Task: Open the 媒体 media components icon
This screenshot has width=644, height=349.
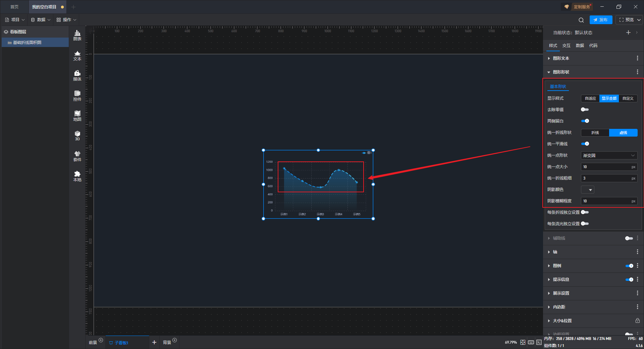Action: 77,76
